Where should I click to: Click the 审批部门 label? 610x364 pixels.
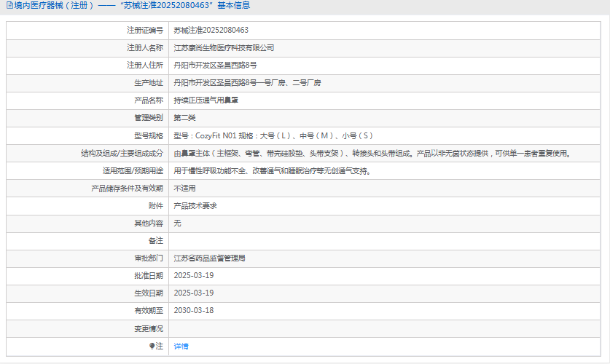point(149,258)
